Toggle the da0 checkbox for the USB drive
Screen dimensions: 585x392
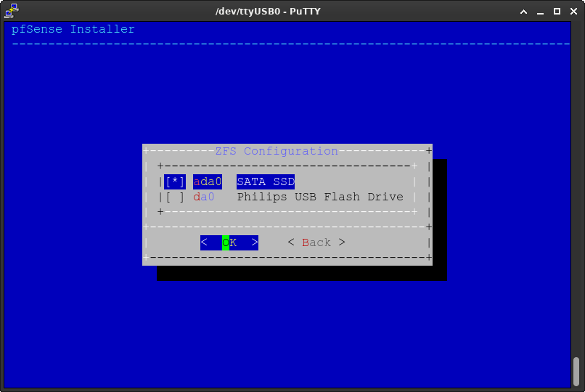pyautogui.click(x=175, y=197)
